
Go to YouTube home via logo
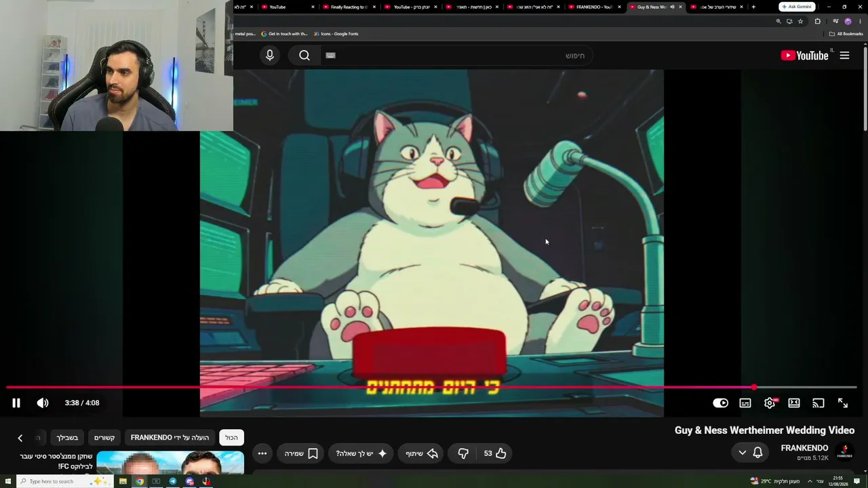pyautogui.click(x=805, y=56)
